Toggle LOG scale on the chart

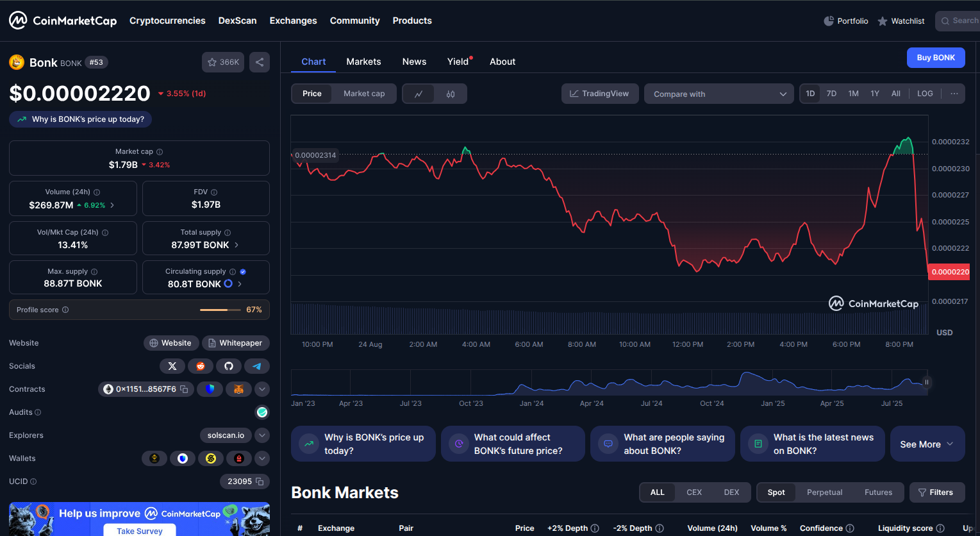pyautogui.click(x=925, y=94)
